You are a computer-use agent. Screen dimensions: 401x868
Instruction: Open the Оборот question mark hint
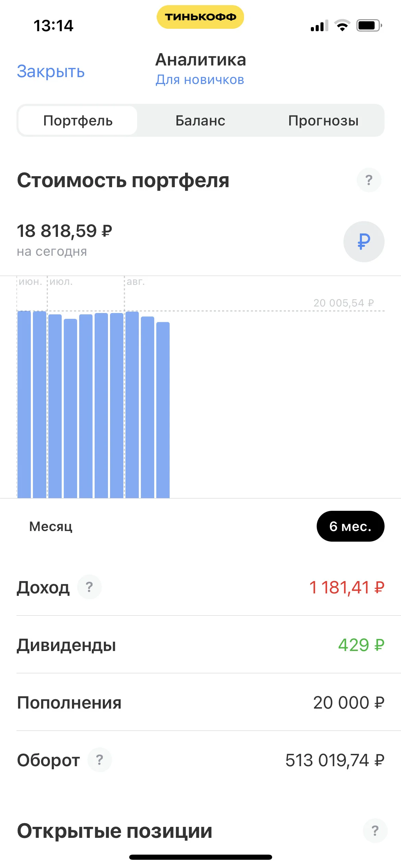point(99,760)
